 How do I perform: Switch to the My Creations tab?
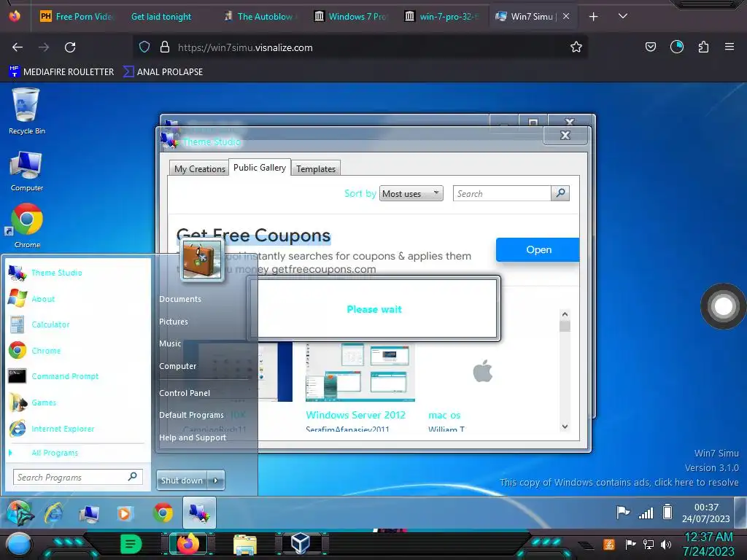tap(200, 168)
